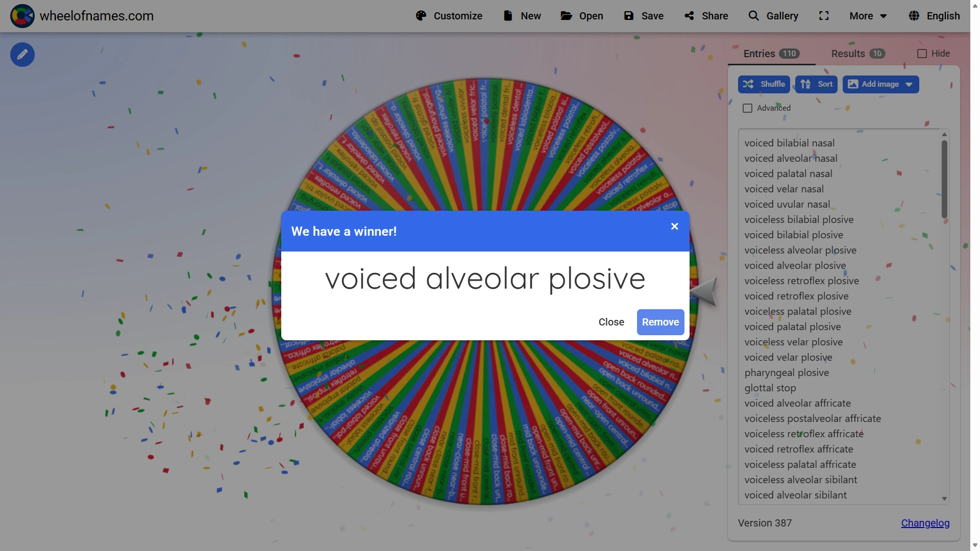Open the Gallery search icon
980x551 pixels.
click(753, 16)
